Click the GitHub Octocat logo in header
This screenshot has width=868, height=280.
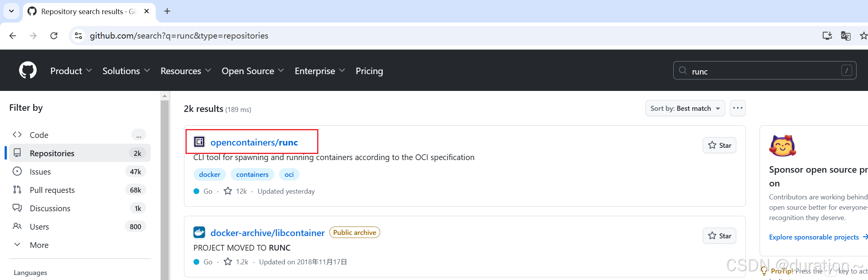pyautogui.click(x=28, y=70)
